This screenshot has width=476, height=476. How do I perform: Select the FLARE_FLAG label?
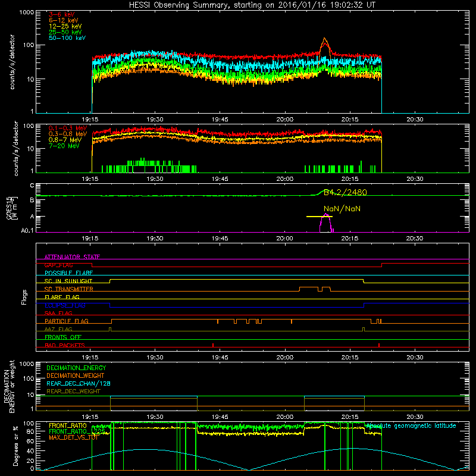click(x=62, y=297)
